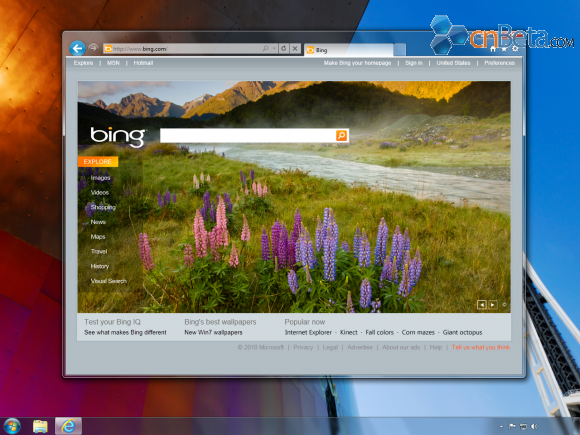
Task: Click the image copyright info icon
Action: click(504, 304)
